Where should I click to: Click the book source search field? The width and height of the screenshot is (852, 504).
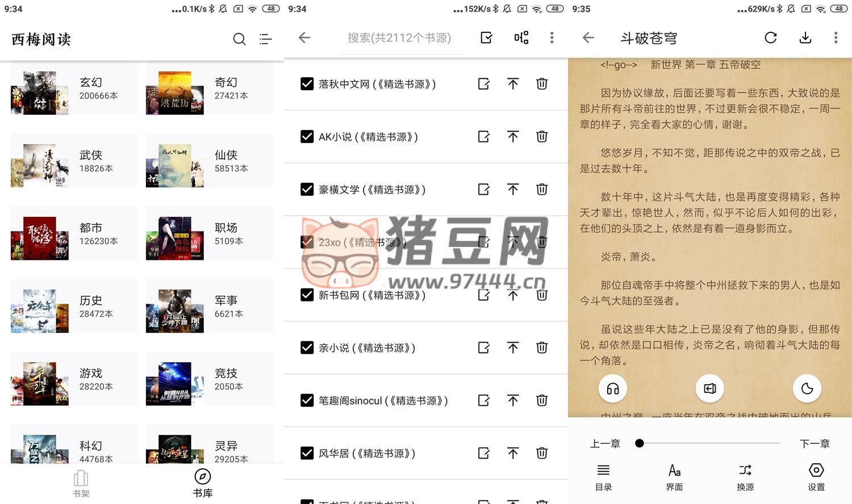[x=399, y=38]
